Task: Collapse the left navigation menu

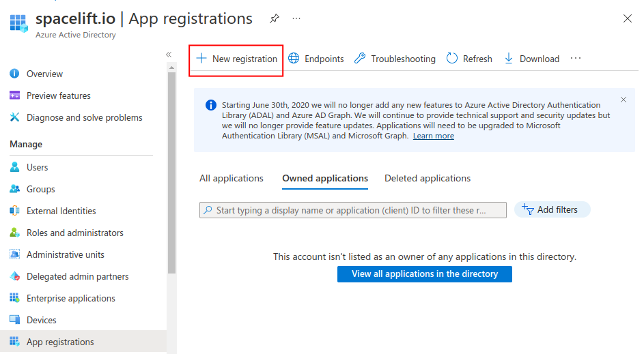Action: tap(169, 55)
